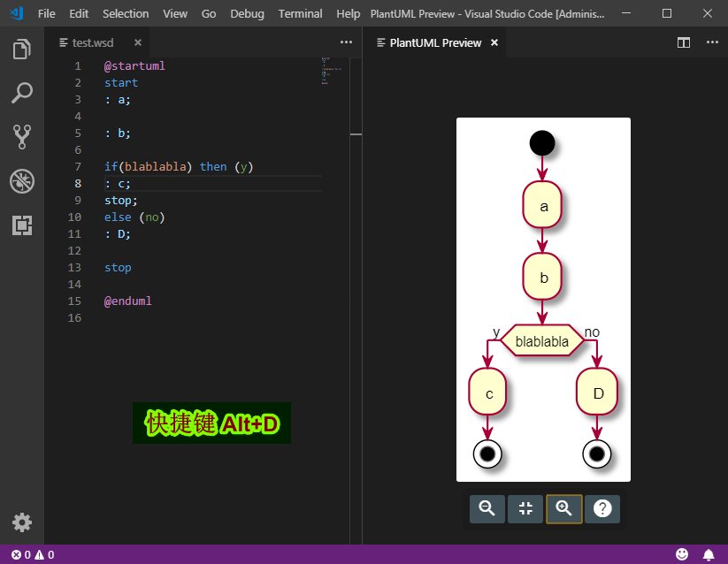Open the Debug view in activity bar
This screenshot has height=564, width=728.
point(22,181)
